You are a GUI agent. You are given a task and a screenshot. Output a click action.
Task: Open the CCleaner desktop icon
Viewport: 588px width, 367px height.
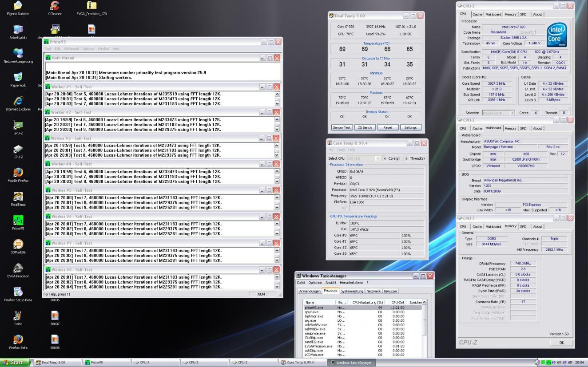(x=55, y=6)
